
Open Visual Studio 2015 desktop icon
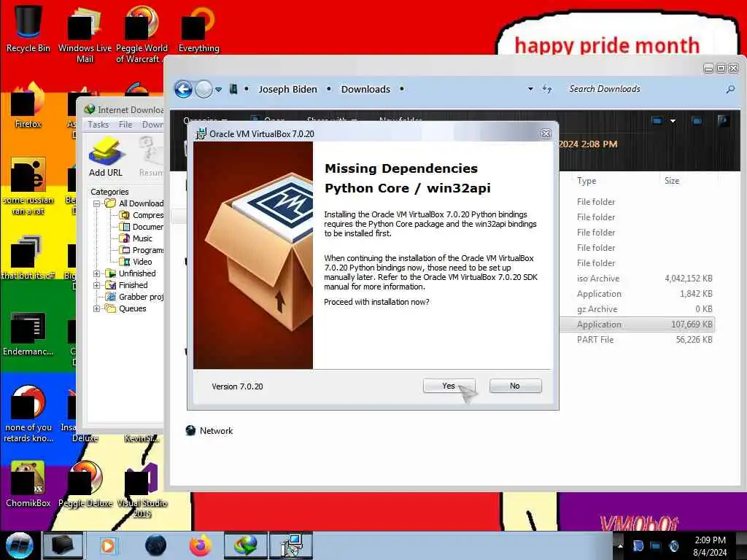142,489
